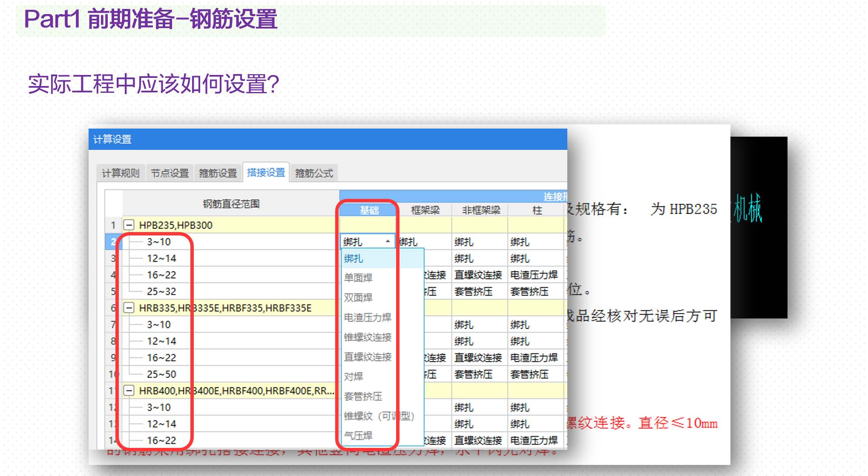Open the 基础 connection type dropdown arrow
This screenshot has height=476, width=868.
[388, 241]
